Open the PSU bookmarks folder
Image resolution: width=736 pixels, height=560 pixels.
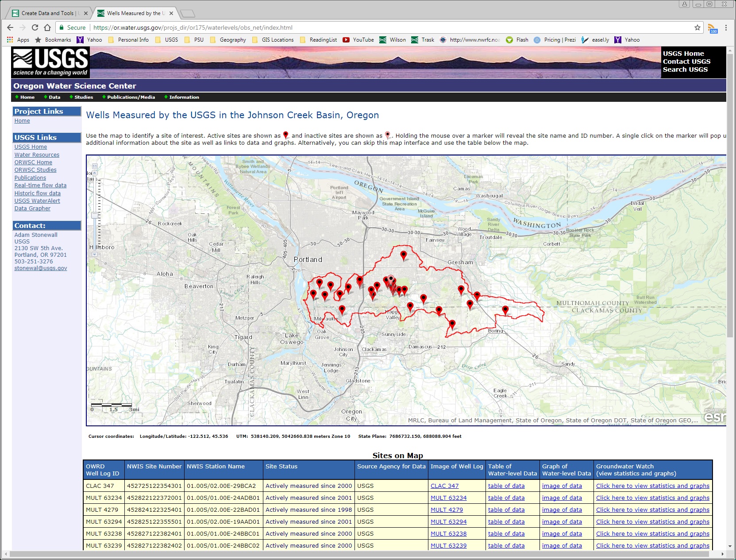pos(194,40)
